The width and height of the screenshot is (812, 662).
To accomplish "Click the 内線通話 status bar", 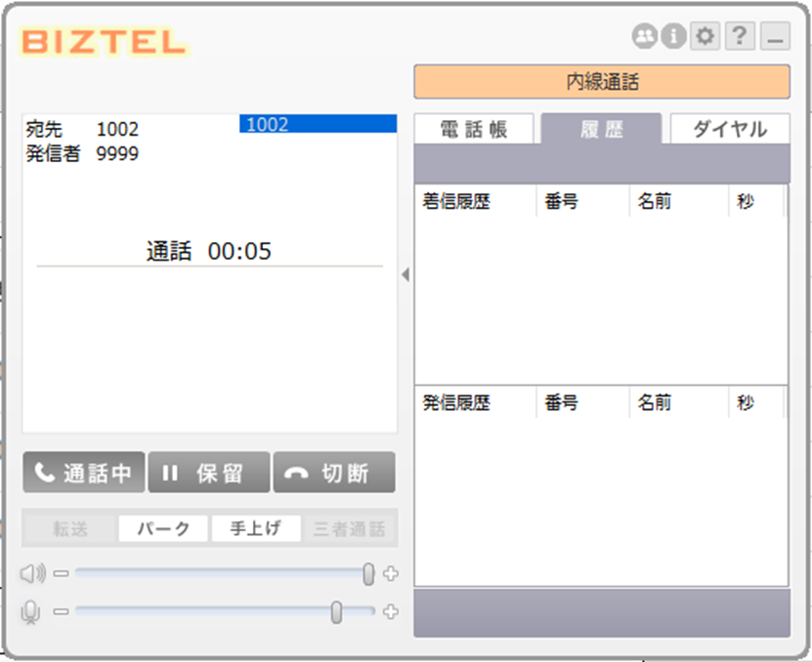I will [602, 81].
